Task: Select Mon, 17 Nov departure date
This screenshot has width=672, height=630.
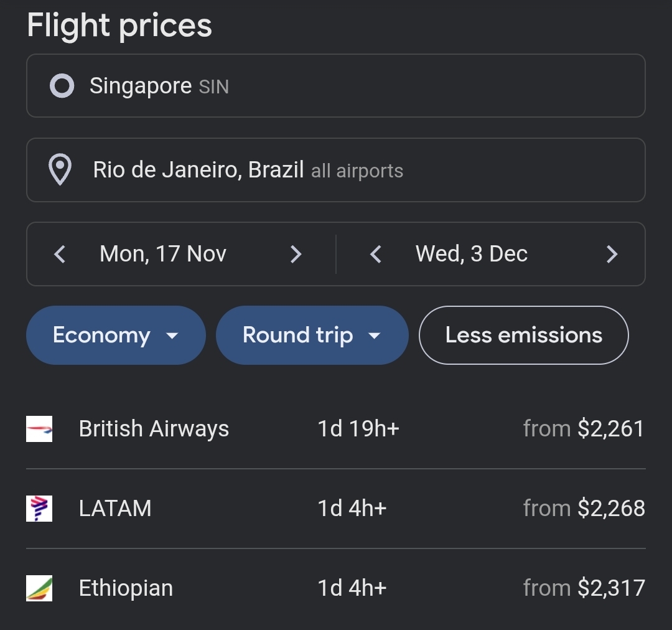Action: [163, 254]
